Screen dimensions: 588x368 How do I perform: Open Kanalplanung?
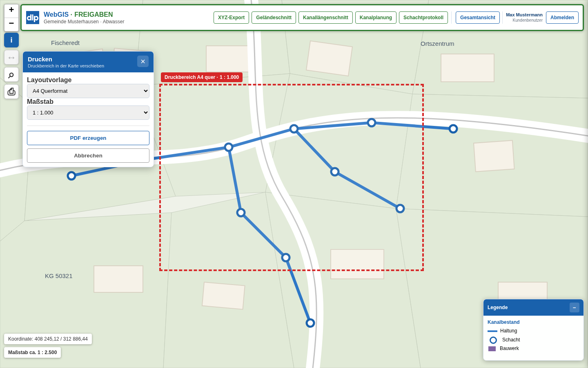pos(376,18)
